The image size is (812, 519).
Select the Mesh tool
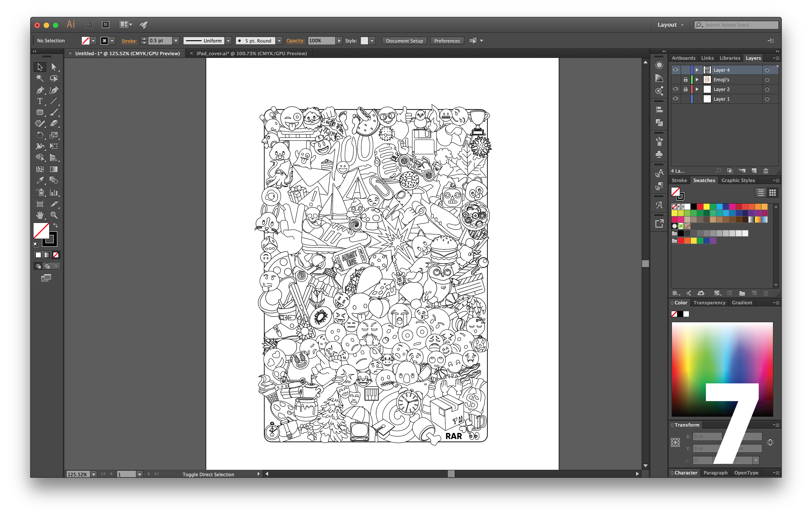click(40, 169)
